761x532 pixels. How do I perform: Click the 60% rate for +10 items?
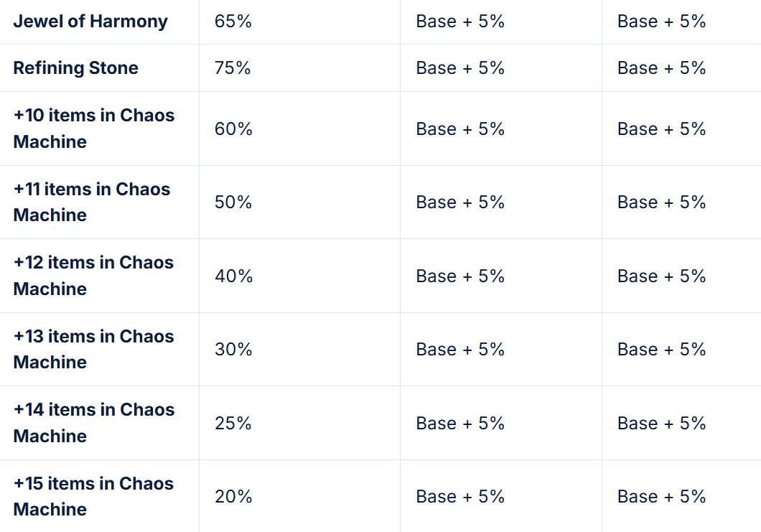(x=233, y=129)
